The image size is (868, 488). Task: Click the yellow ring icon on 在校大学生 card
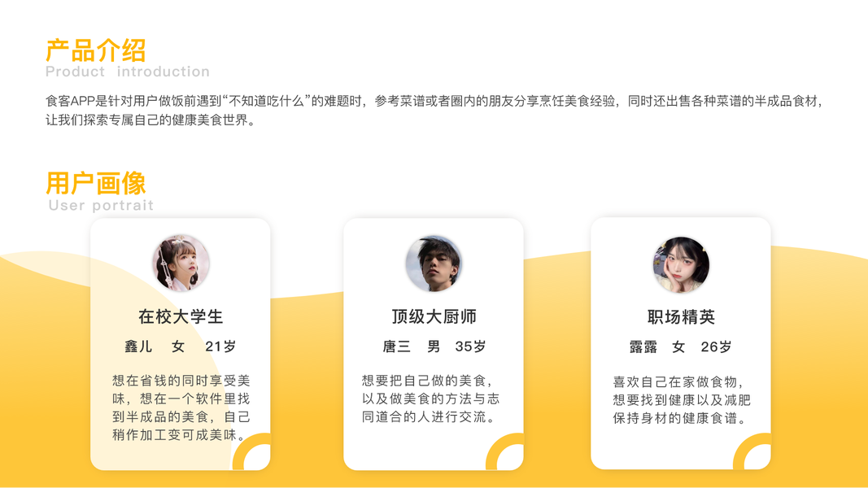[252, 451]
